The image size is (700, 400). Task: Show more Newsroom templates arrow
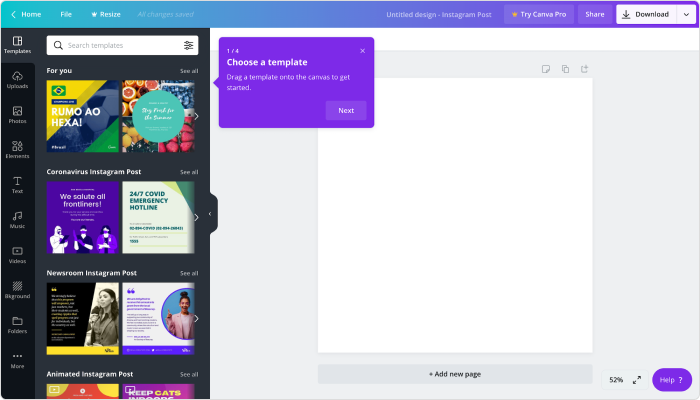pyautogui.click(x=196, y=319)
